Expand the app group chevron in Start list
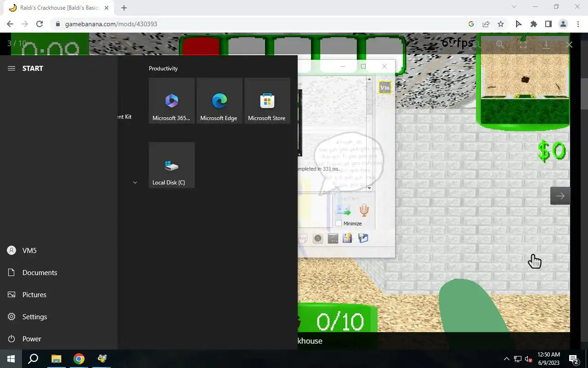 [135, 183]
